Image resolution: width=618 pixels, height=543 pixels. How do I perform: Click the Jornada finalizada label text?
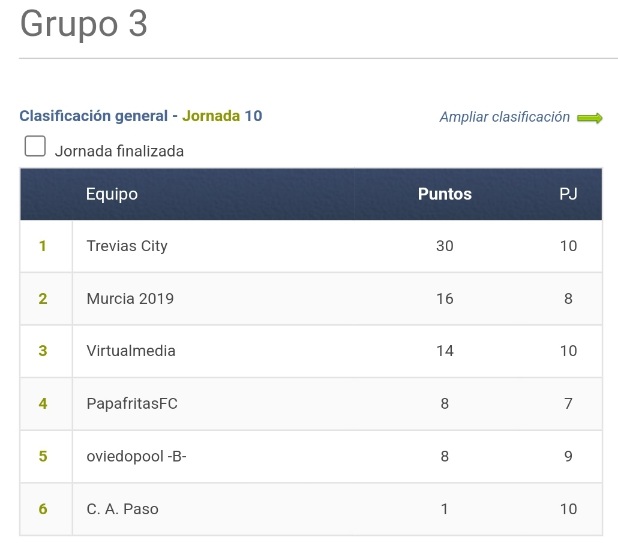[119, 151]
